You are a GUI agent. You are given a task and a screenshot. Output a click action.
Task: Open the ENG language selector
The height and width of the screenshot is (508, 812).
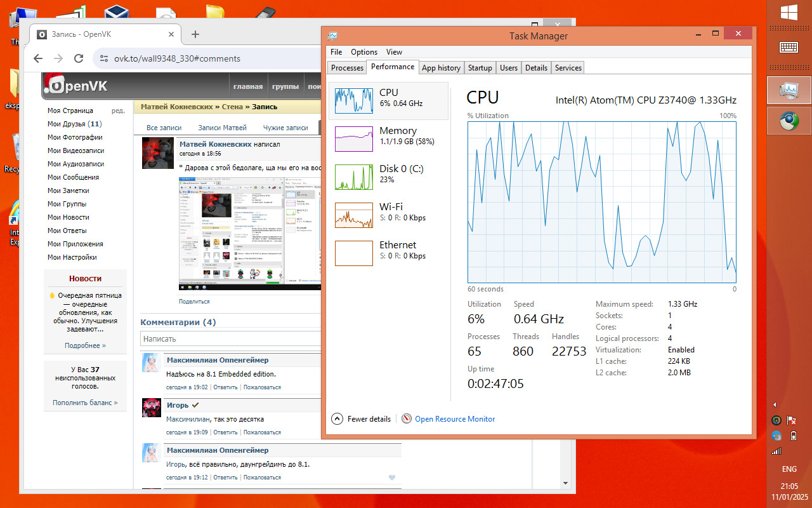[789, 469]
